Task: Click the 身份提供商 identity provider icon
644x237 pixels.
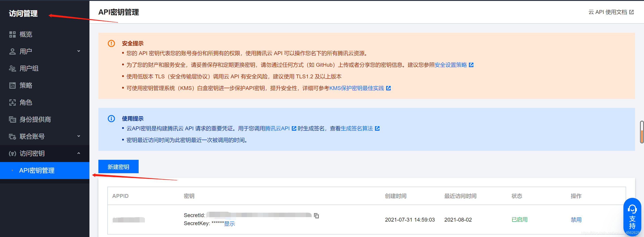Action: coord(12,119)
